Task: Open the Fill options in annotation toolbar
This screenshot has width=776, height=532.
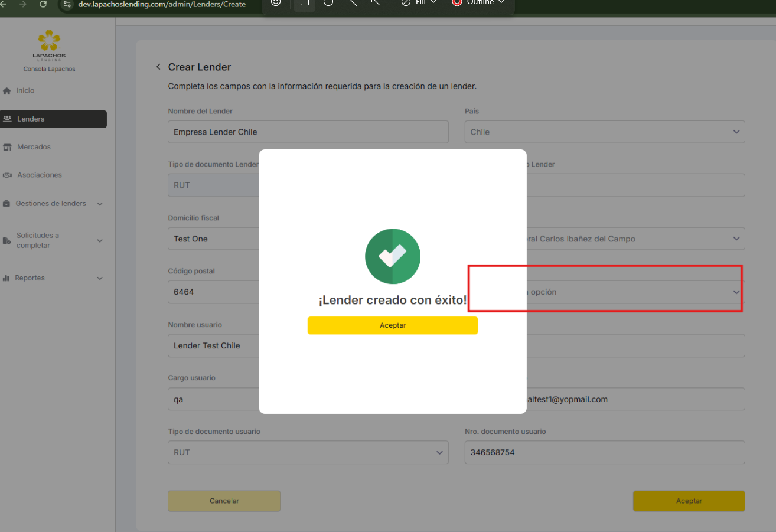Action: point(419,3)
